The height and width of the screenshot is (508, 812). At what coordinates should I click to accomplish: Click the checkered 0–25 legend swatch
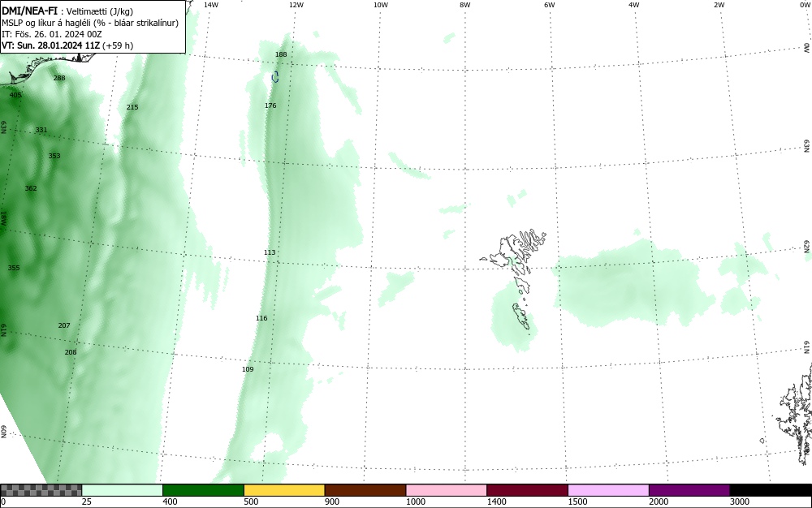pyautogui.click(x=41, y=490)
